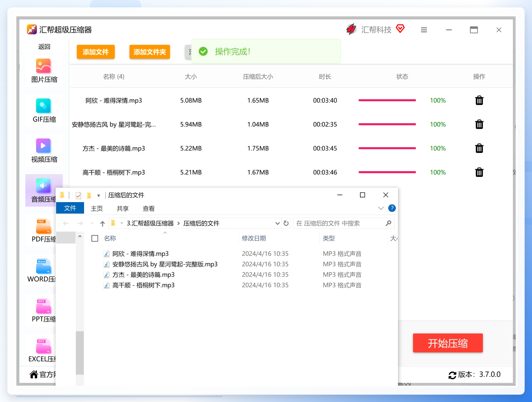The image size is (532, 402).
Task: Click the 添加文件 button
Action: coord(96,52)
